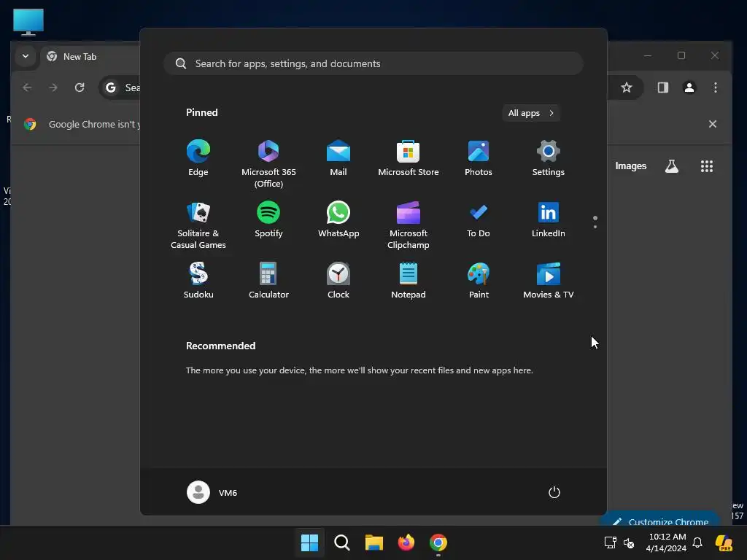The image size is (747, 560).
Task: Open Search Labs flask icon
Action: (672, 166)
